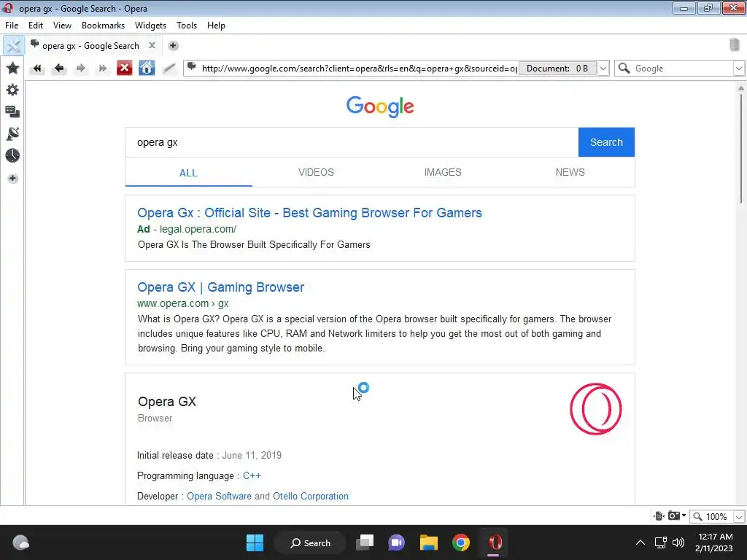Open the Bookmarks star panel
This screenshot has width=747, height=560.
click(x=13, y=68)
